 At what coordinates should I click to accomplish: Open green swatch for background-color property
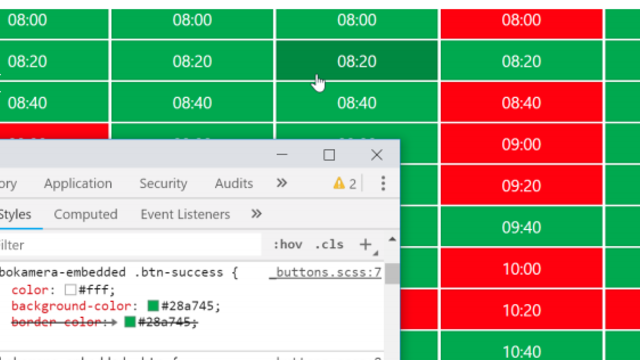coord(153,306)
